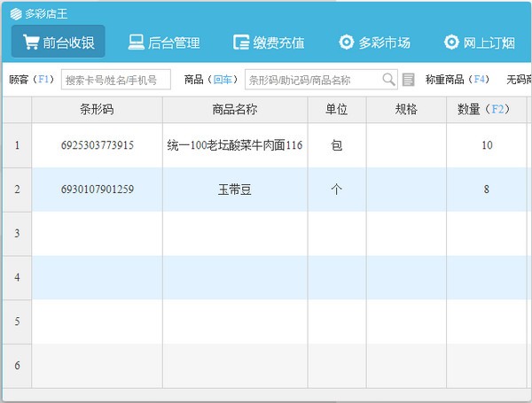Click the 顾客（F1）label

click(x=32, y=80)
